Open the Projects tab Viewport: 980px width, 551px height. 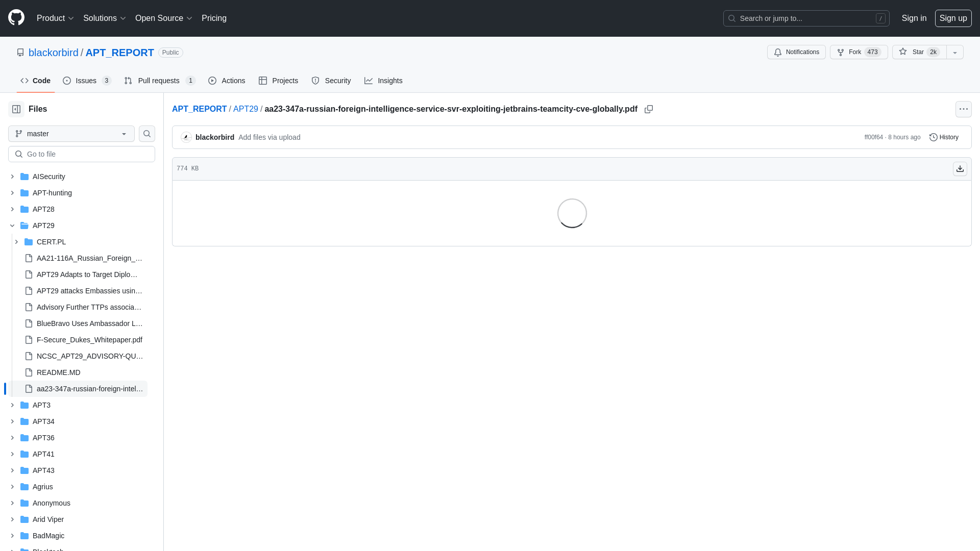coord(278,81)
